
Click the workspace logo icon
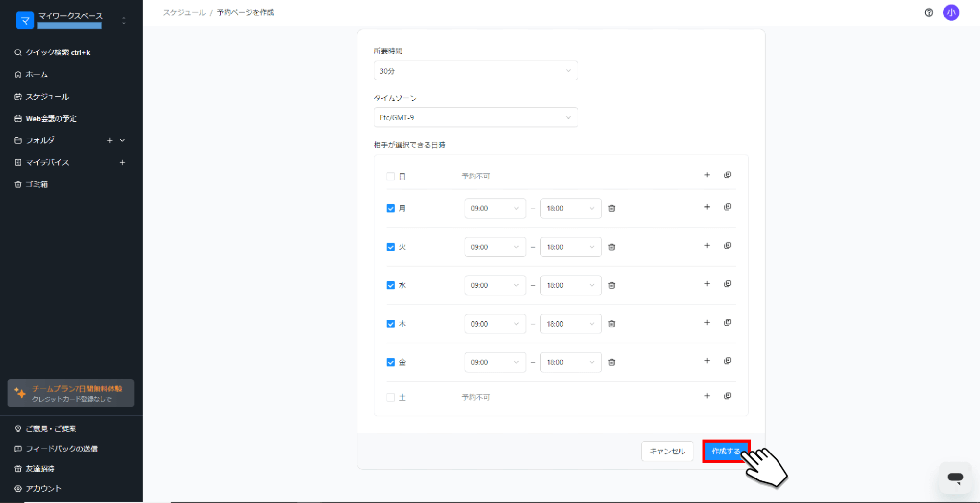point(25,21)
